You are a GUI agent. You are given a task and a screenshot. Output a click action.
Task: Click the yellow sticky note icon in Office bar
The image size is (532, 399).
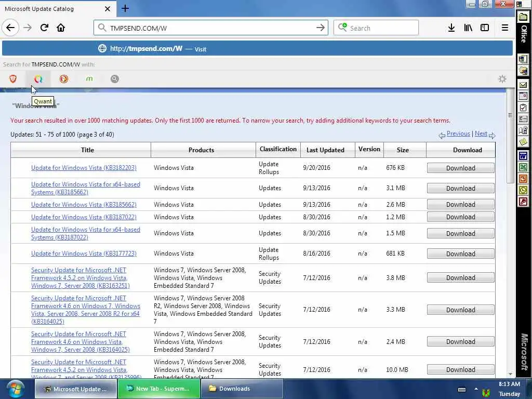tap(523, 141)
